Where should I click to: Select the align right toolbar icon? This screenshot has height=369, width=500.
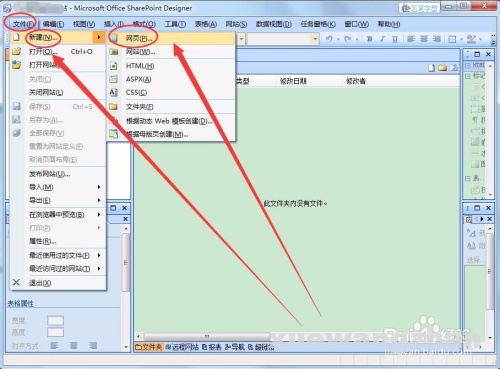(x=436, y=39)
